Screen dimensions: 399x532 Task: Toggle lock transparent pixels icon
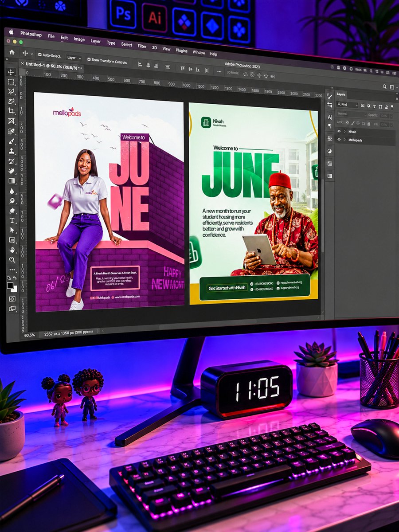[347, 123]
